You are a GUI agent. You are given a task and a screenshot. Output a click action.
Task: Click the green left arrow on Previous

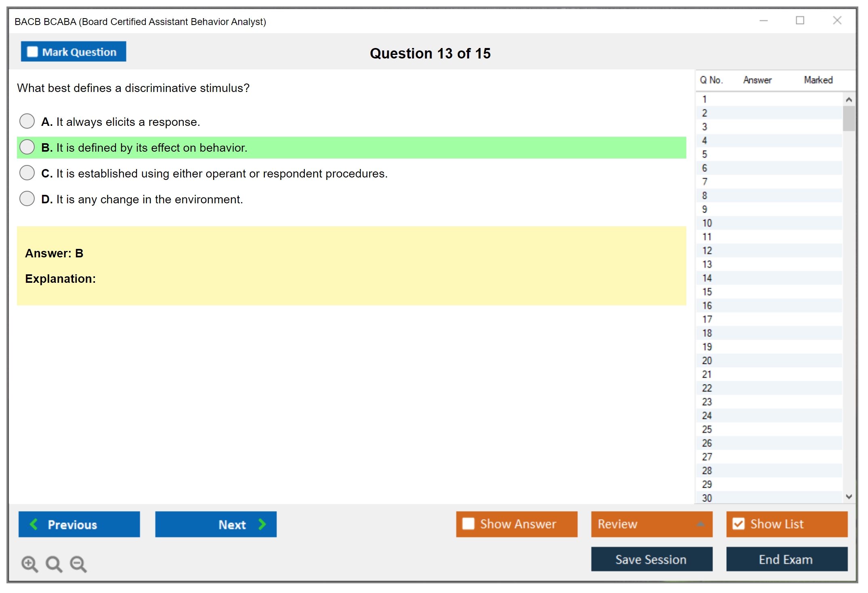[34, 524]
